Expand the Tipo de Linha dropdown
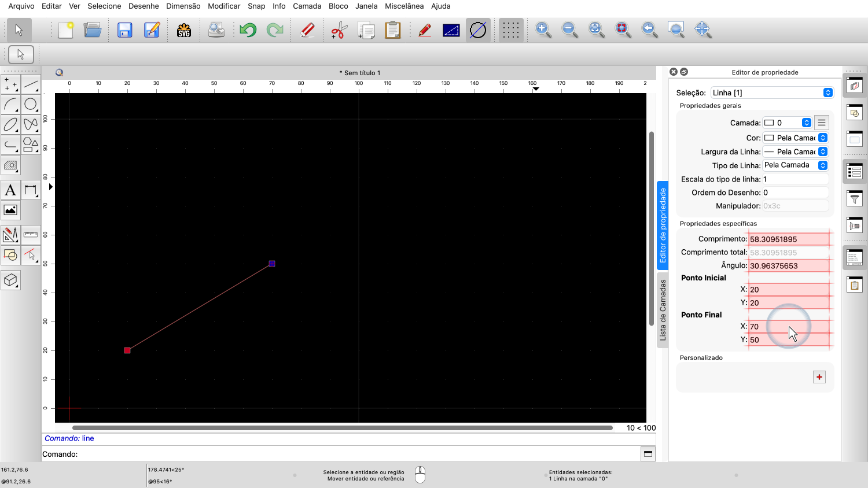The height and width of the screenshot is (488, 868). [795, 165]
